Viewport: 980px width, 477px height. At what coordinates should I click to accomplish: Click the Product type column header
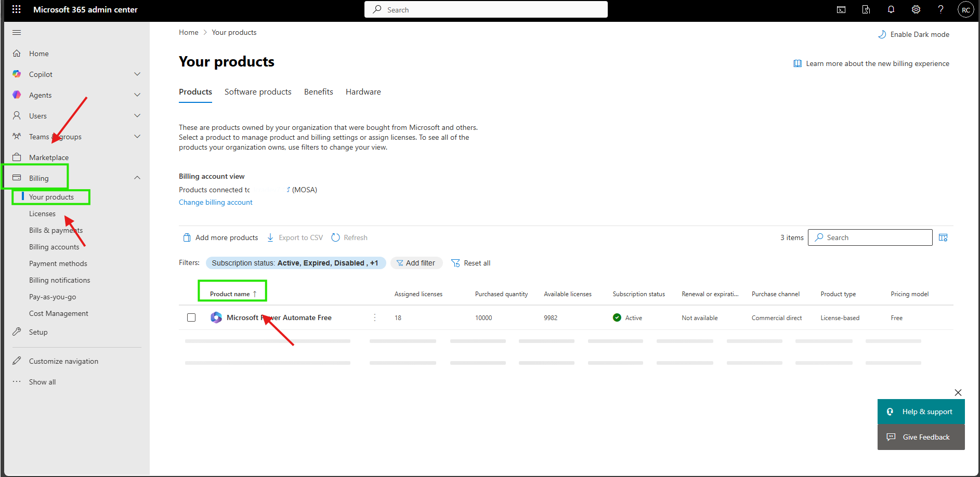(838, 294)
